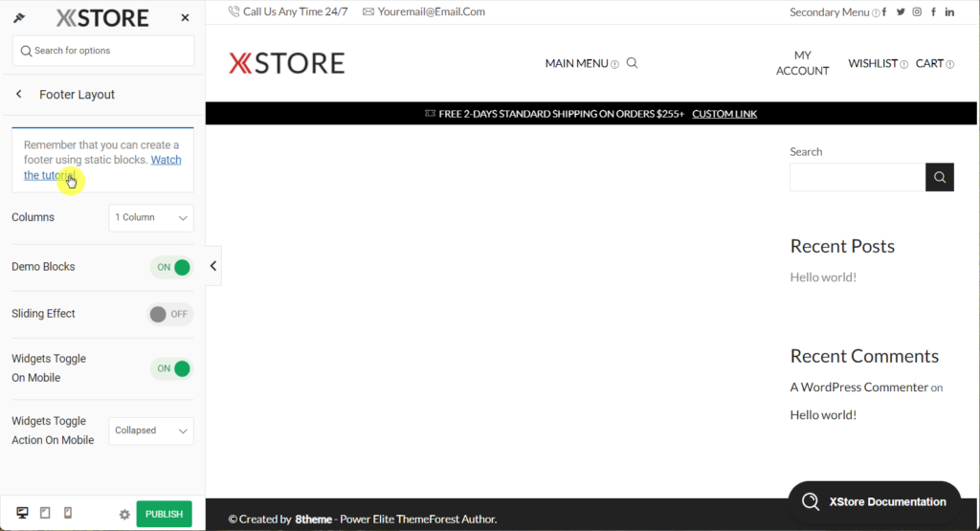Click the XStore logo in the site header
The image size is (980, 531).
coord(286,63)
